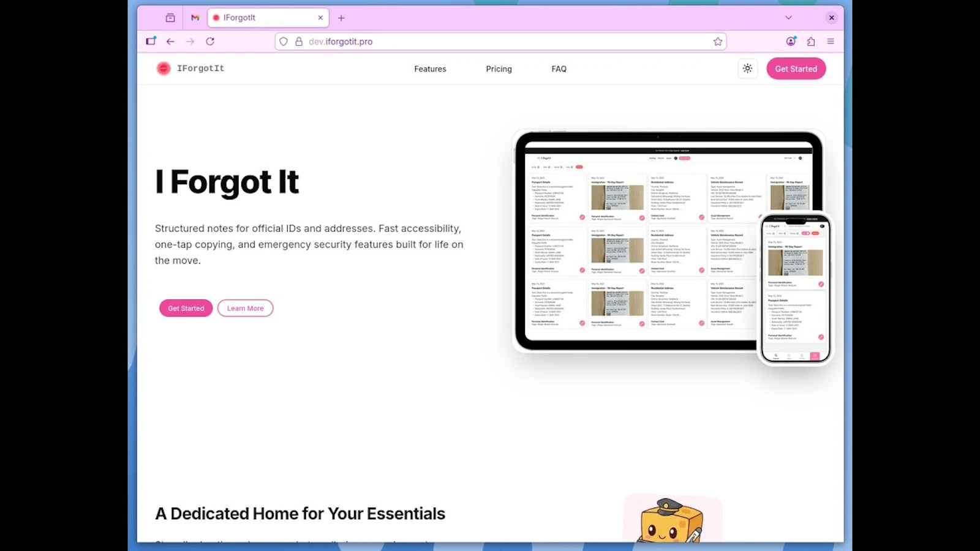Click 'A Dedicated Home for Your Essentials' heading
The height and width of the screenshot is (551, 980).
pos(300,514)
